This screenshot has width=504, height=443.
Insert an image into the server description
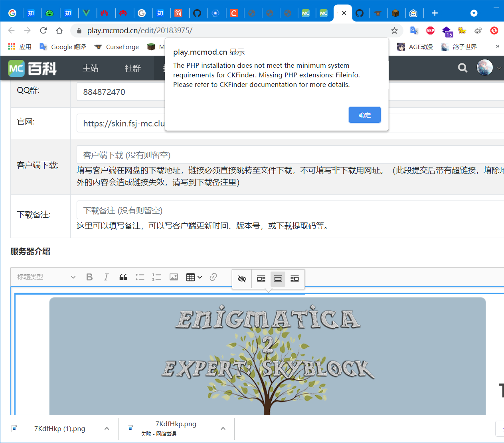[174, 277]
